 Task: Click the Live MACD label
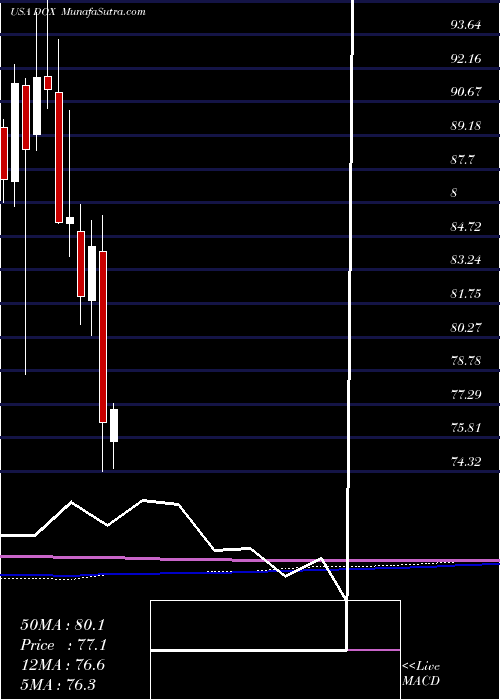(x=421, y=673)
